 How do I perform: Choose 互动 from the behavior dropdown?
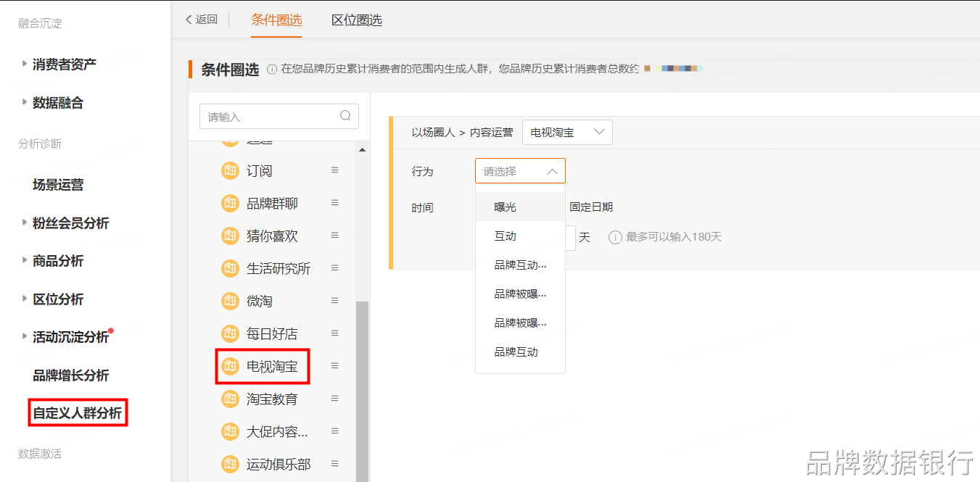[x=520, y=236]
